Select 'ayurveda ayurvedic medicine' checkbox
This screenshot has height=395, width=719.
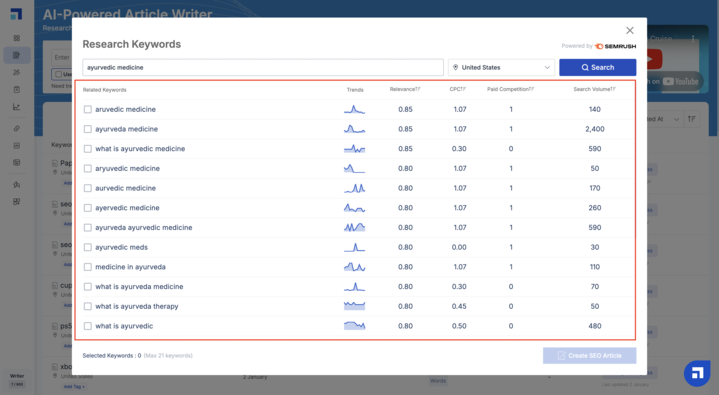click(x=88, y=228)
